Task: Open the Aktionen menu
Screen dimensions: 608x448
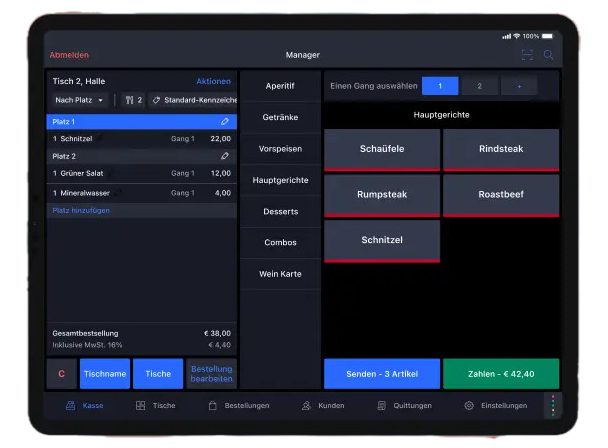Action: 213,81
